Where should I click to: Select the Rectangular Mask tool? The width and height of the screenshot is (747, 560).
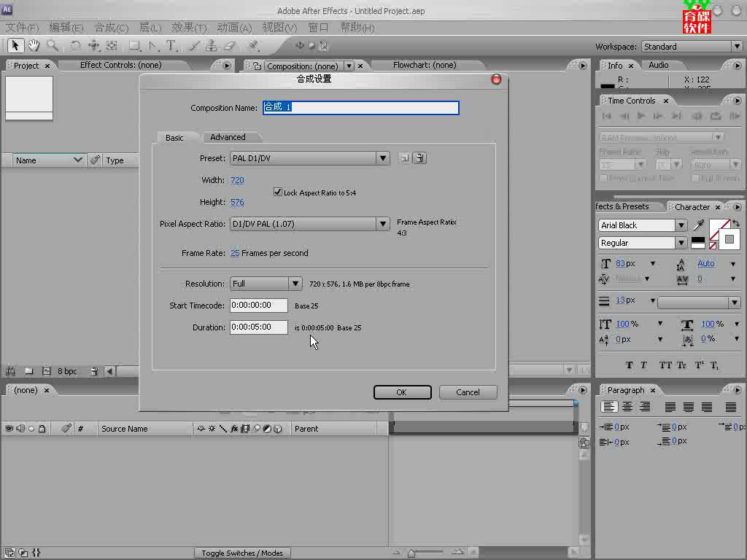click(x=135, y=46)
